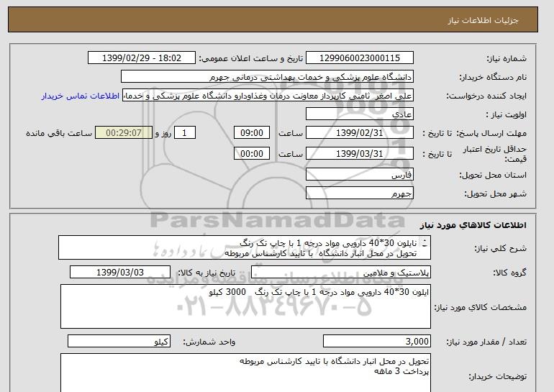Select the remaining days field showing 1

point(185,133)
